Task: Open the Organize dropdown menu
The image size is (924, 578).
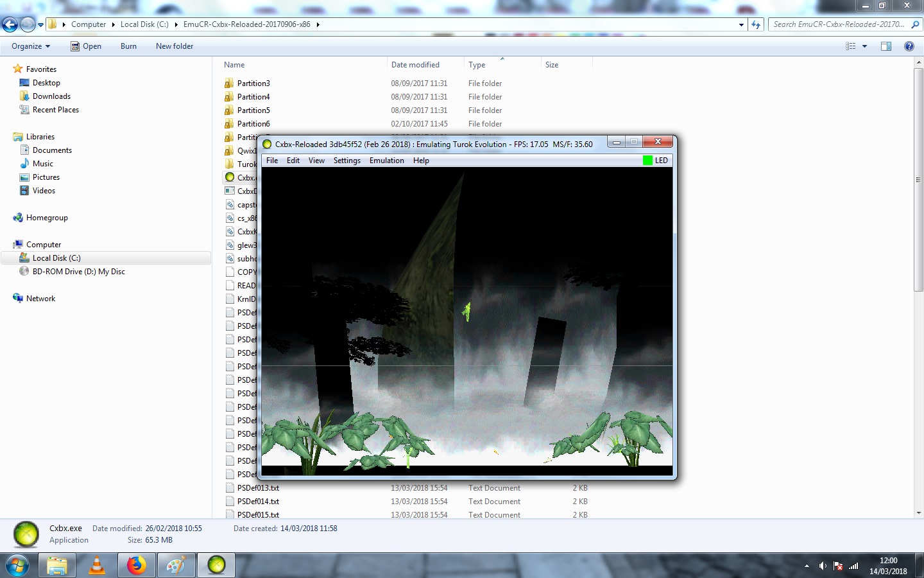Action: point(31,46)
